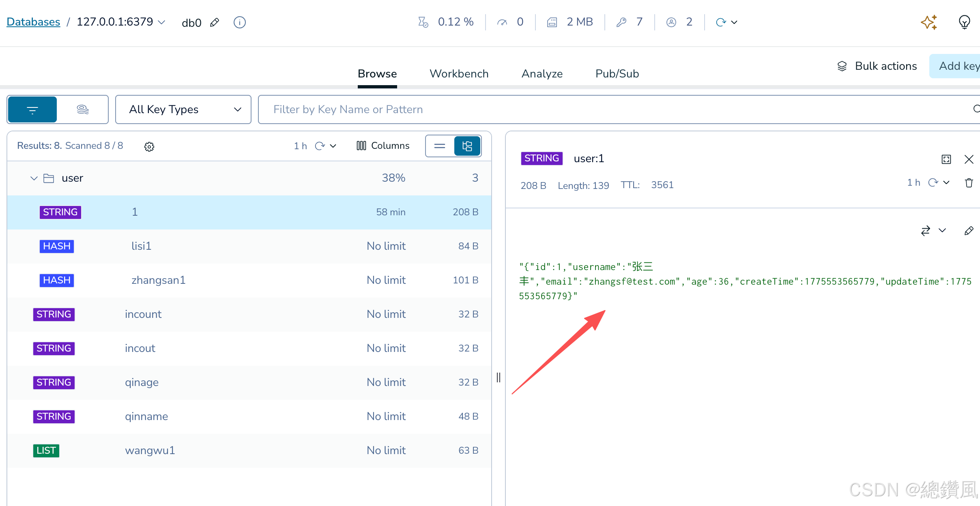The height and width of the screenshot is (506, 980).
Task: Go to Databases link
Action: pyautogui.click(x=33, y=22)
